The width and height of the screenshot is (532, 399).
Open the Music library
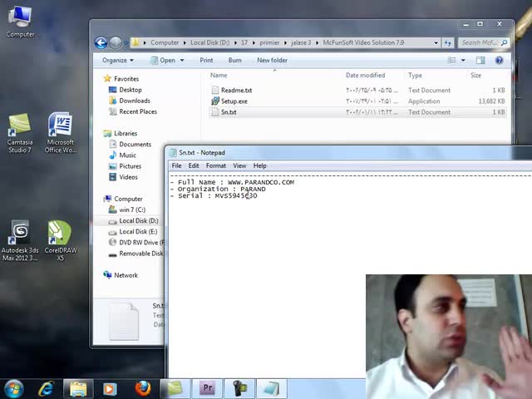[127, 155]
